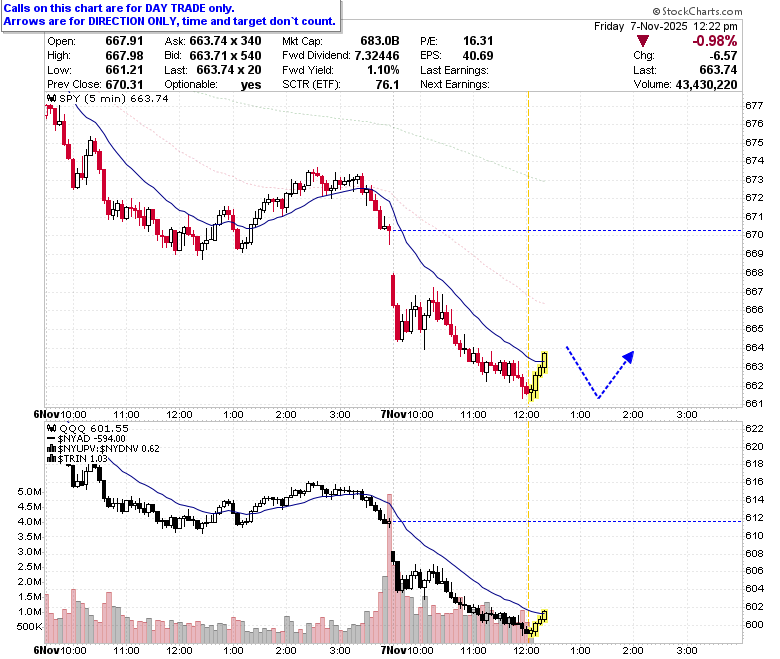The height and width of the screenshot is (659, 780).
Task: Select the '$NYAD -594.00' legend entry
Action: point(92,439)
